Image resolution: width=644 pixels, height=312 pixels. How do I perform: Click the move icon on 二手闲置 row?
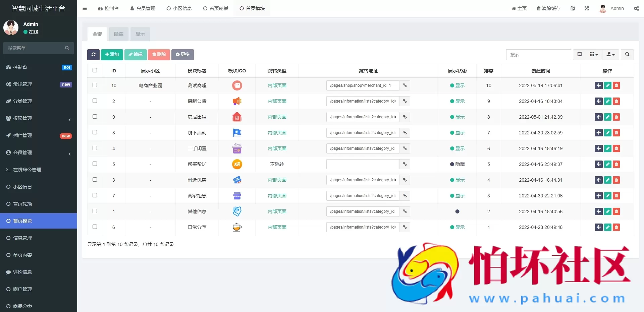599,148
